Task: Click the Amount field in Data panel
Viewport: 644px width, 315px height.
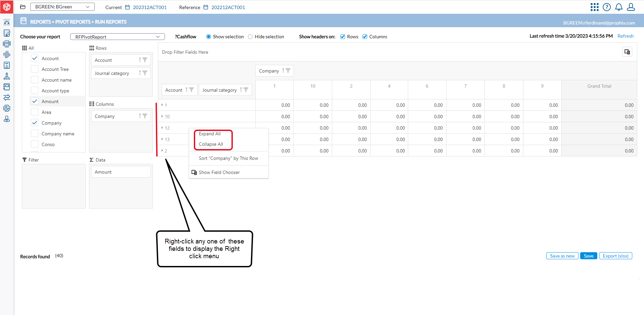Action: pos(121,172)
